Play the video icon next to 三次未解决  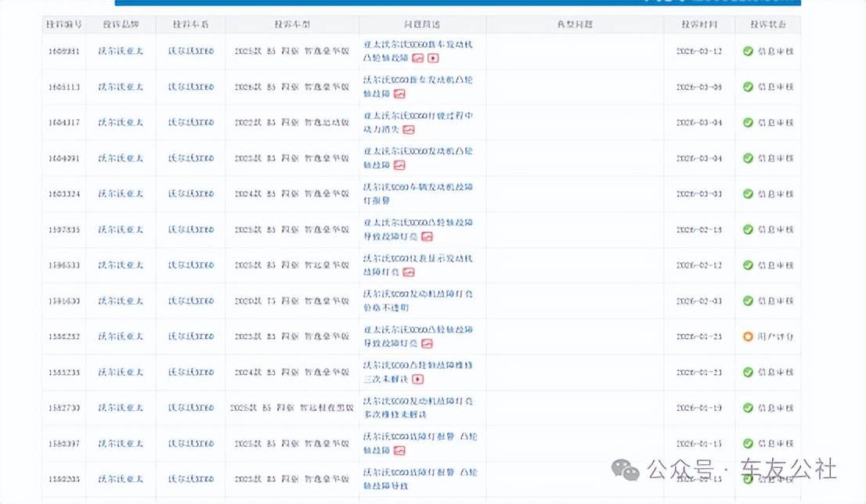coord(417,380)
